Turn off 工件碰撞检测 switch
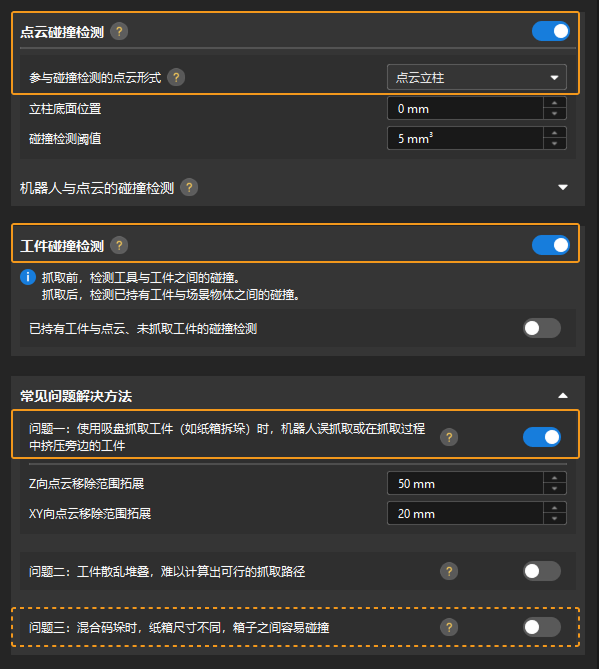Screen dimensions: 599x669 tap(550, 245)
